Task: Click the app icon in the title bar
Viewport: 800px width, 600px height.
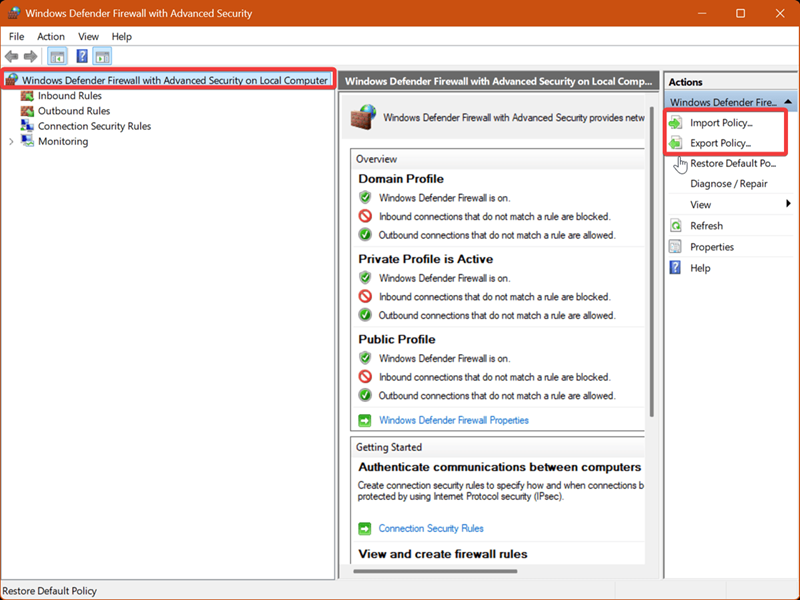Action: click(x=14, y=13)
